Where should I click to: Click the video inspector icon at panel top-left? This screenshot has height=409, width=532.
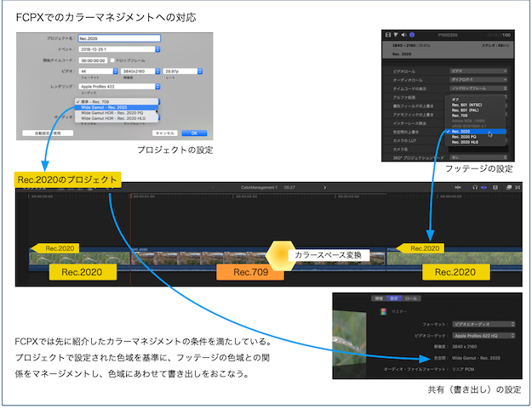387,36
